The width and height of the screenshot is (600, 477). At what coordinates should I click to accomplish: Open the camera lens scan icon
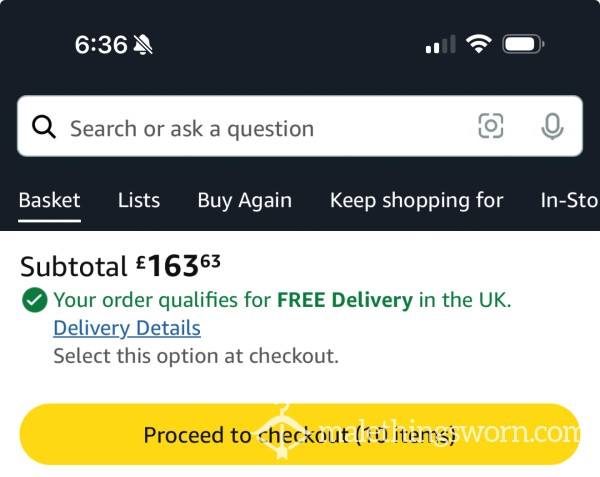coord(491,126)
